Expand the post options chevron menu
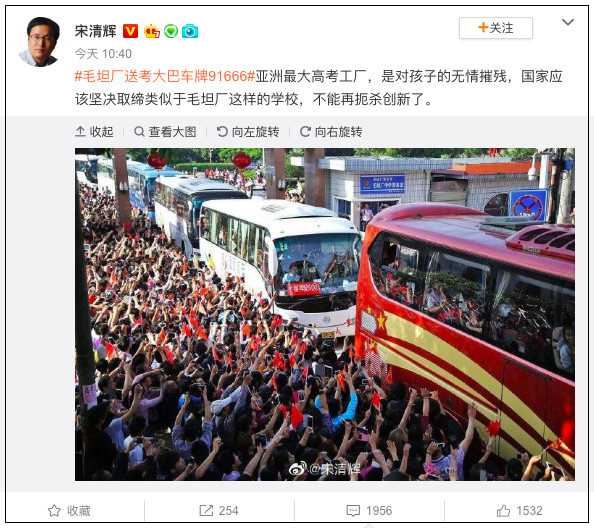This screenshot has height=528, width=594. pos(567,22)
